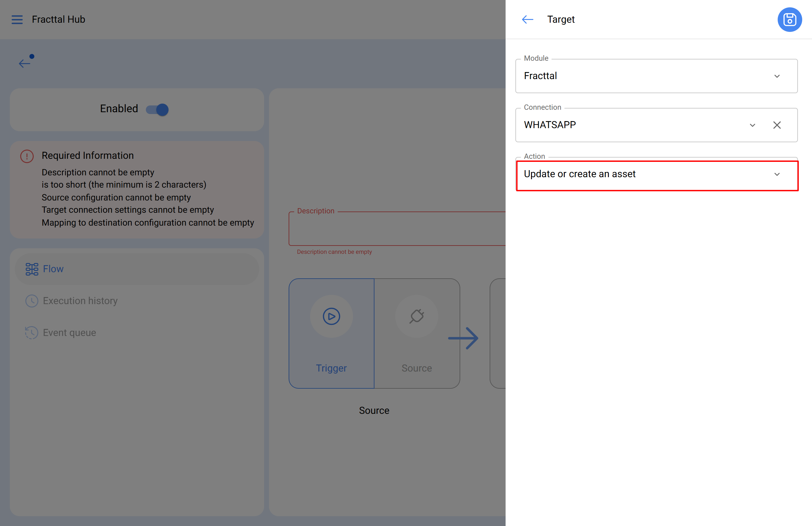Click into the Description text field
Viewport: 812px width, 526px height.
point(396,229)
